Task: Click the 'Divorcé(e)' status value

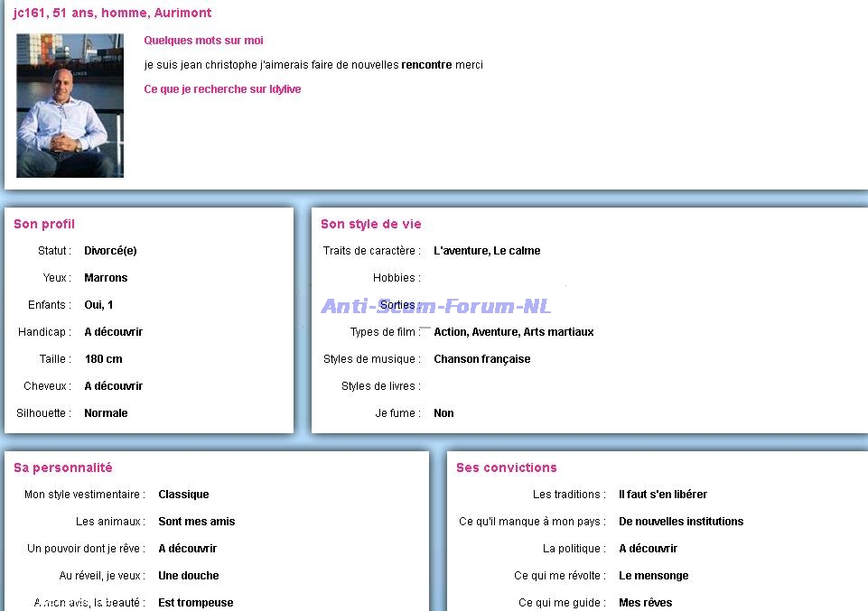Action: [110, 251]
